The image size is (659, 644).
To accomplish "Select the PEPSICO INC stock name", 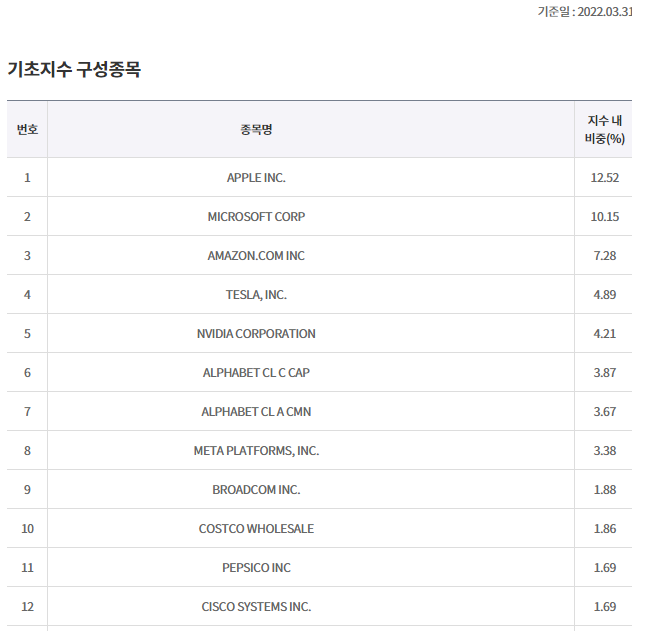I will point(256,568).
